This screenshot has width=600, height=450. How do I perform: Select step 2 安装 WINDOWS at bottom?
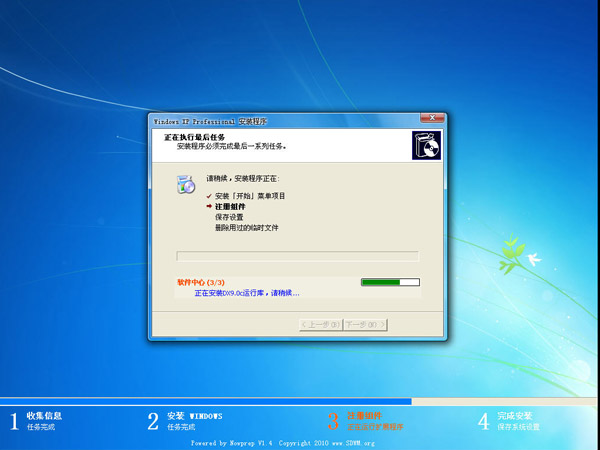pos(185,421)
